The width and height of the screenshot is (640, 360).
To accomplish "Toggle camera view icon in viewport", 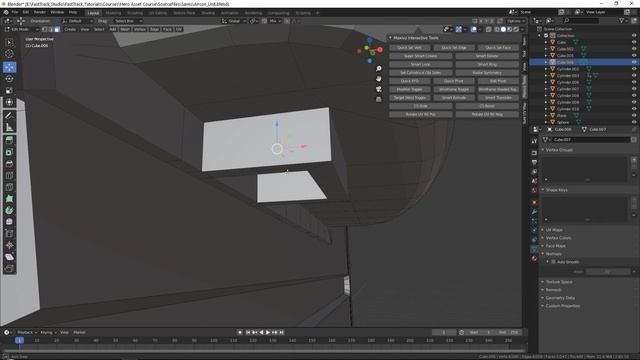I will point(379,89).
